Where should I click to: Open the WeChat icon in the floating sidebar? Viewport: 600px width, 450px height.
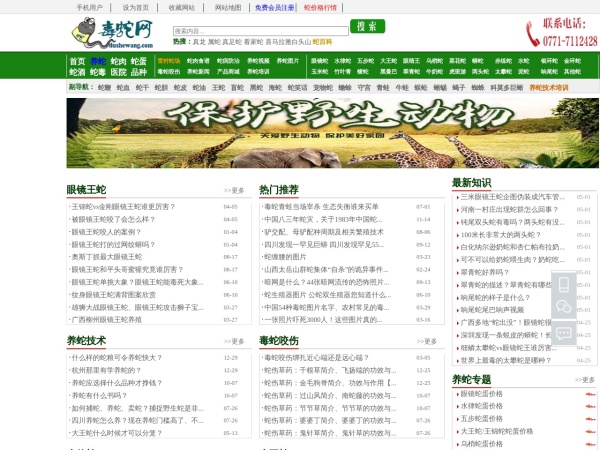564,307
